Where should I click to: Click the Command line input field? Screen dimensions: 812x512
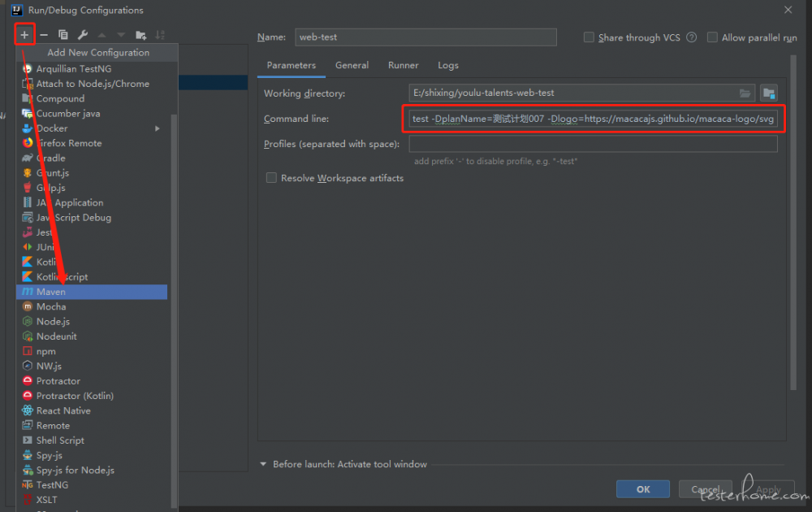pos(594,119)
